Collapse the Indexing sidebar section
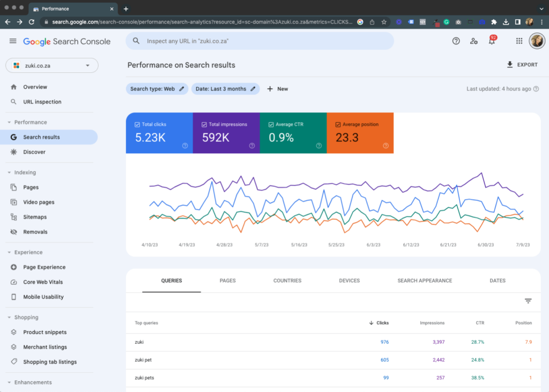Screen dimensions: 549x392 pyautogui.click(x=9, y=172)
